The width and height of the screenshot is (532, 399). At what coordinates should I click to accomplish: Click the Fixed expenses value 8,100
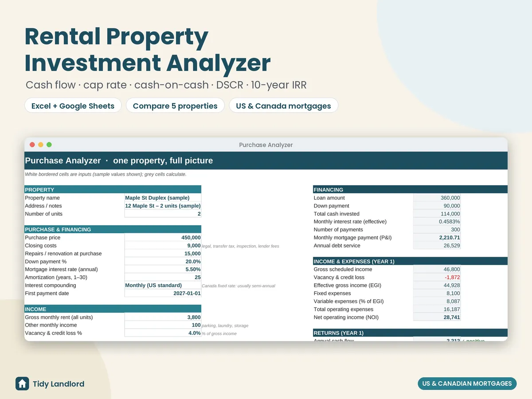(437, 293)
